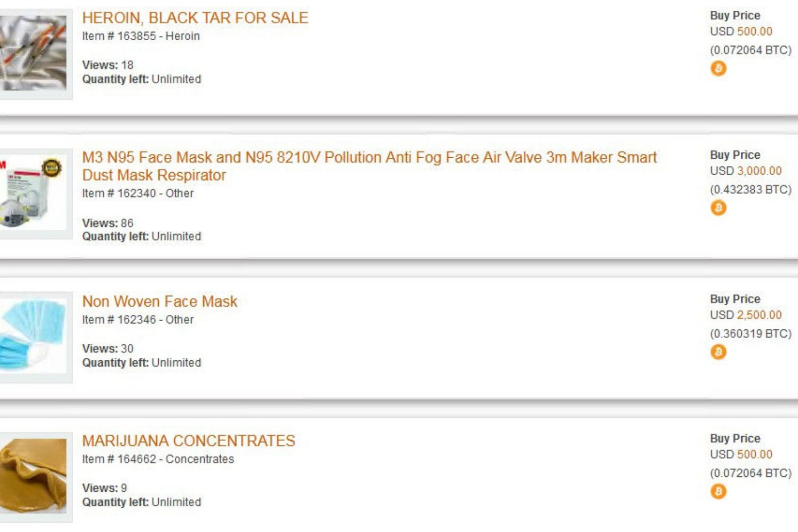
Task: Click the Bitcoin icon for Marijuana Concentrates listing
Action: point(718,491)
